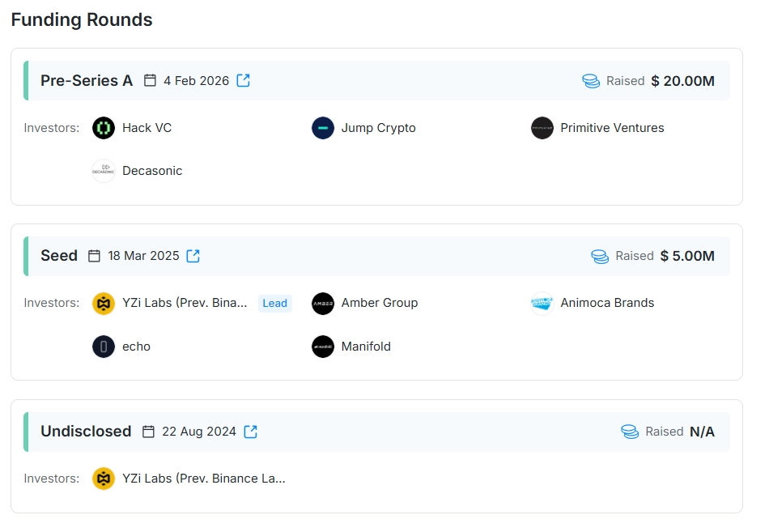
Task: Click the $ 20.00M raised amount
Action: (x=682, y=81)
